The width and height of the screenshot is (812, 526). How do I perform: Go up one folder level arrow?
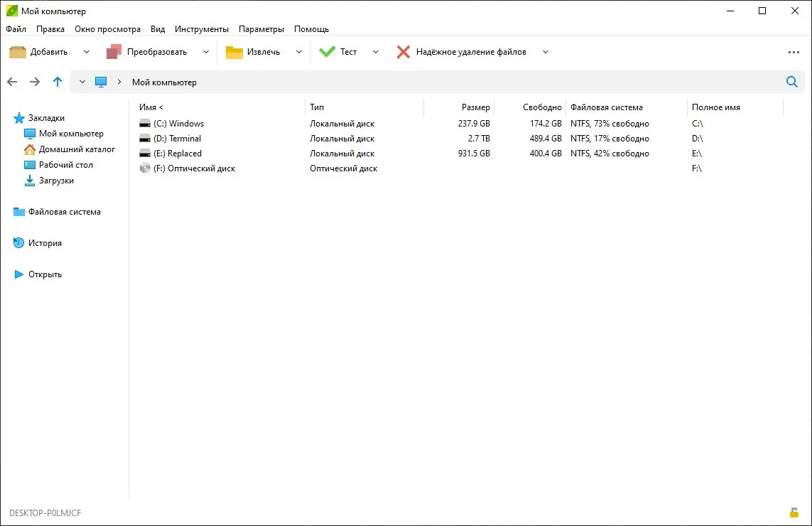click(58, 82)
